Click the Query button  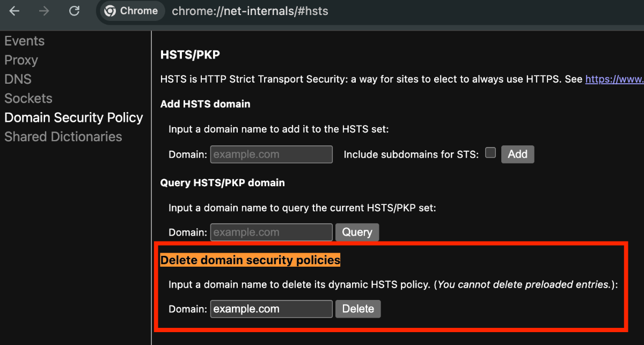pos(357,232)
